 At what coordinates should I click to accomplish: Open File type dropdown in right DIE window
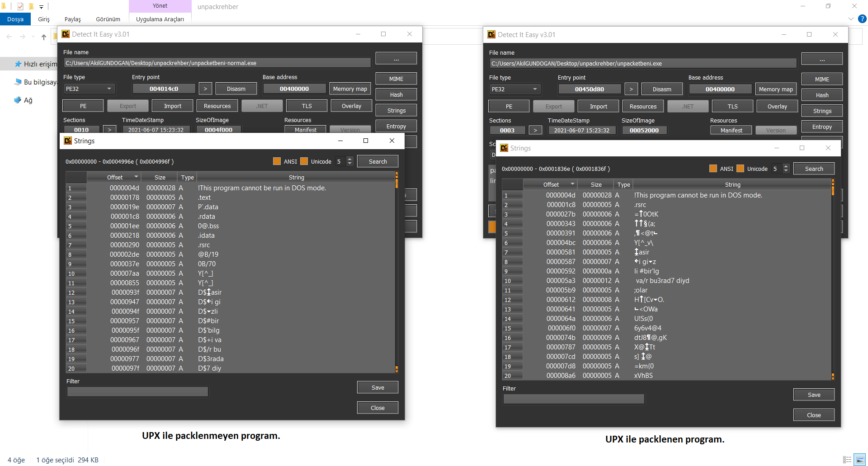tap(514, 89)
